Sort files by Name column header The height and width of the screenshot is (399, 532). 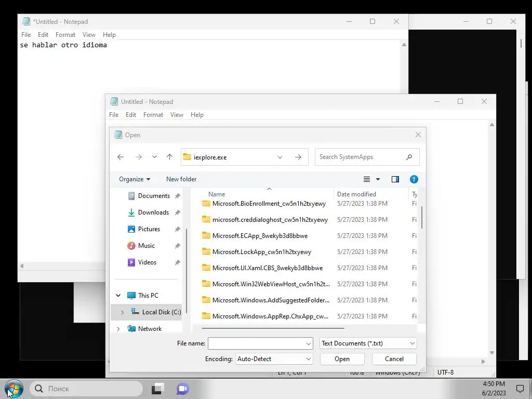[217, 194]
